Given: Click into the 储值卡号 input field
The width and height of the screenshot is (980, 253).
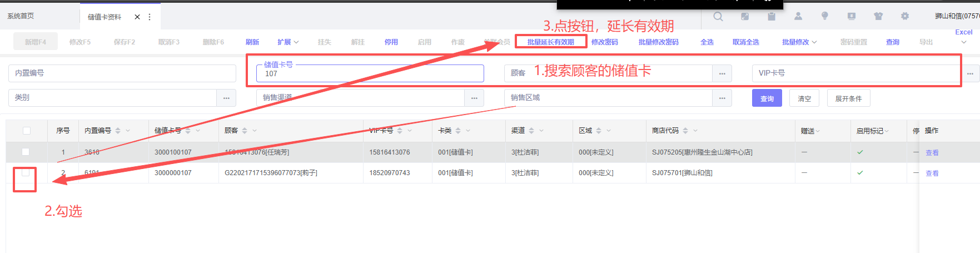Looking at the screenshot, I should pos(370,74).
